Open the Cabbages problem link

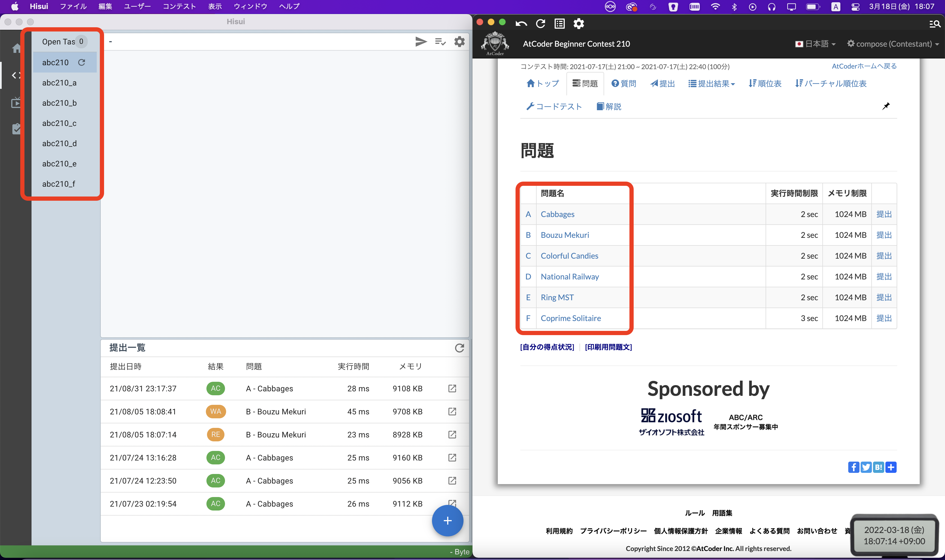tap(557, 214)
